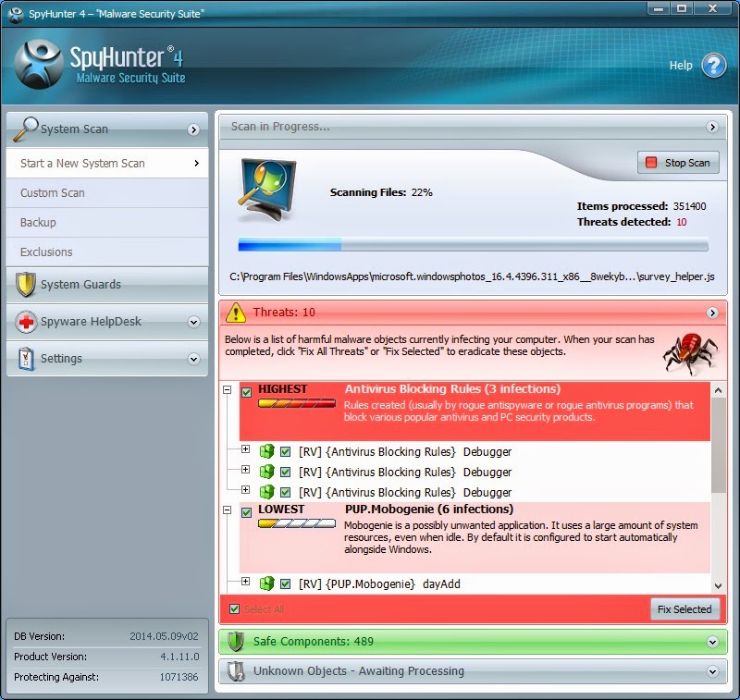Screen dimensions: 740x700
Task: Expand the second Debugger tree entry
Action: pos(245,469)
